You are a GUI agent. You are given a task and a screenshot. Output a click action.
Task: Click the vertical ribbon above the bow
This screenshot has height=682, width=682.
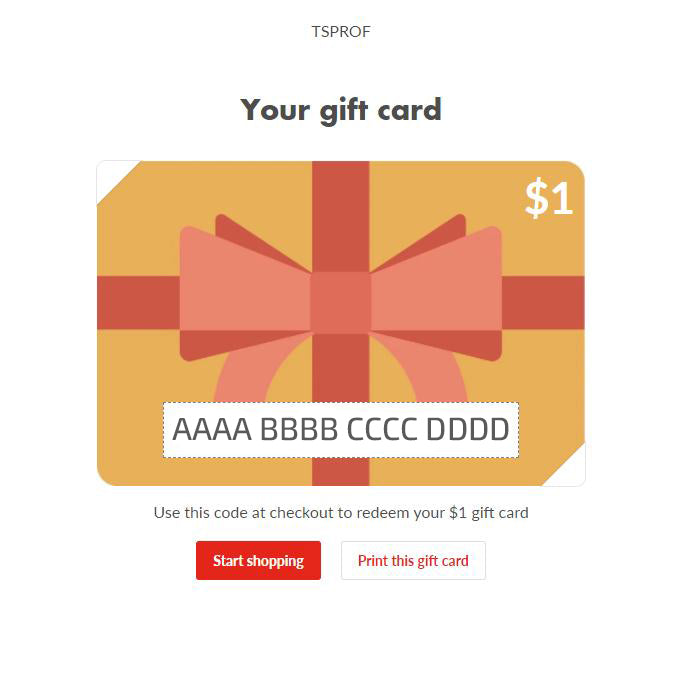click(x=341, y=217)
